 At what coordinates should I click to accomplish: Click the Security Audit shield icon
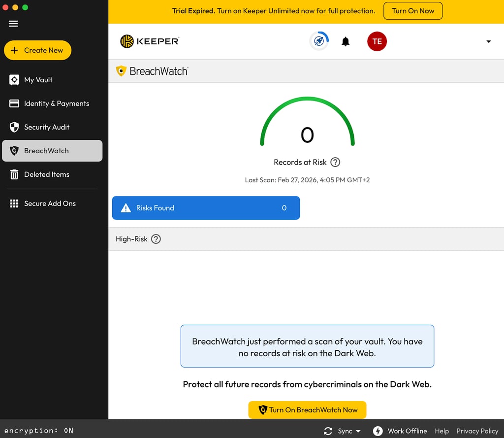[x=14, y=127]
